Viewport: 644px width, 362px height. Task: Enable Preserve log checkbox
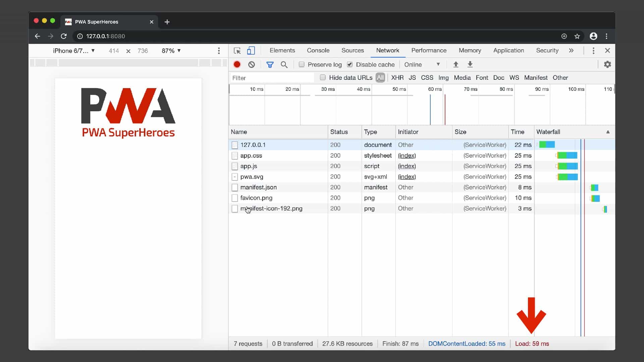pyautogui.click(x=302, y=64)
